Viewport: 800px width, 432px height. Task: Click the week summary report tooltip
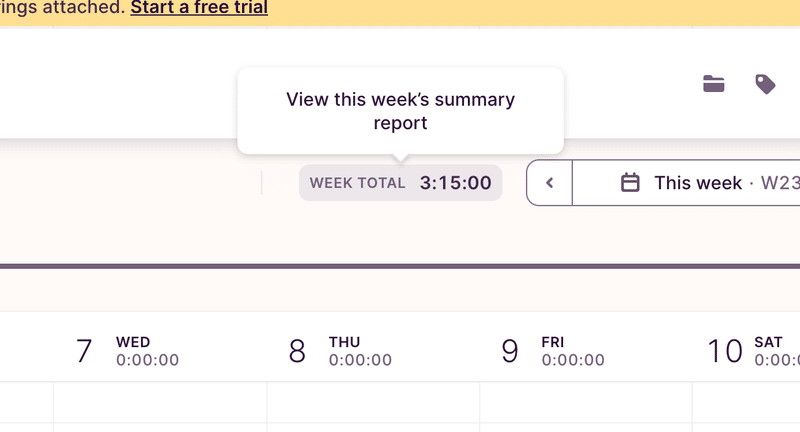click(401, 111)
